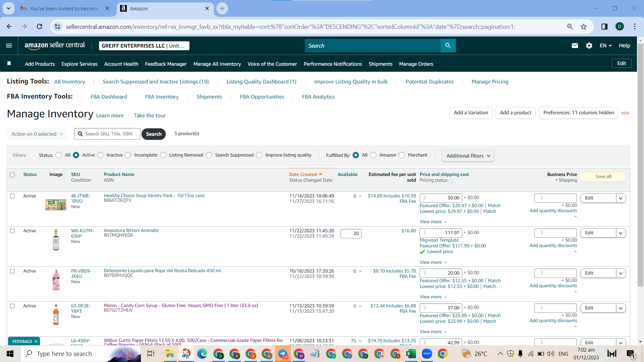The image size is (644, 362).
Task: Close the Feedback tab with its X
Action: pos(36,342)
